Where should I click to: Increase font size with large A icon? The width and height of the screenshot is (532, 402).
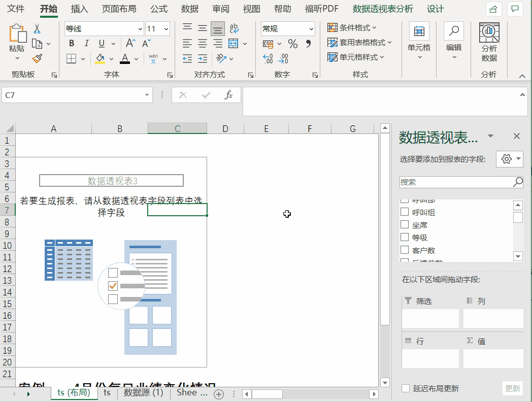point(130,44)
